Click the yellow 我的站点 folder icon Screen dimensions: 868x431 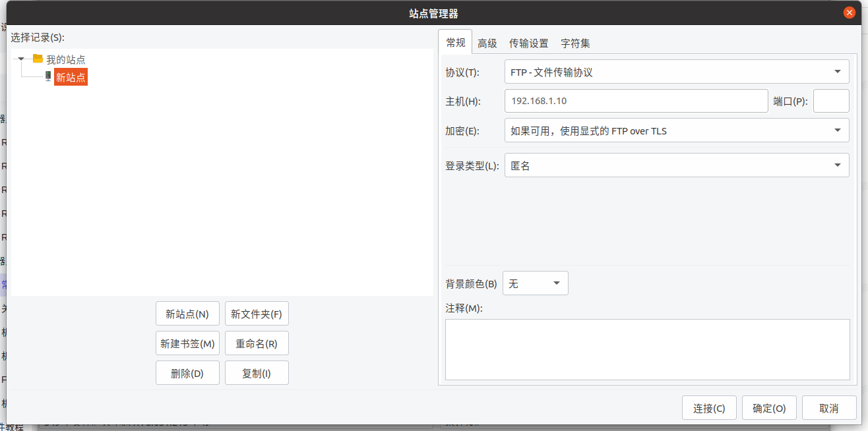[x=38, y=59]
